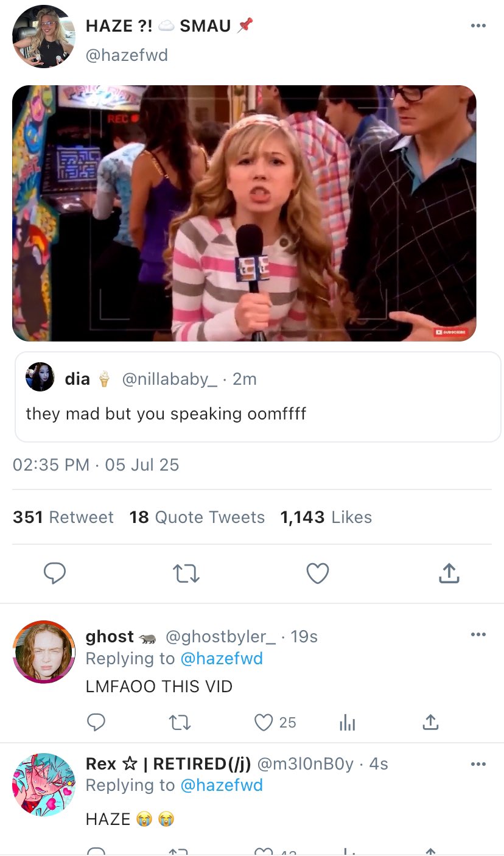
Task: Retweet ghost's reply
Action: 180,723
